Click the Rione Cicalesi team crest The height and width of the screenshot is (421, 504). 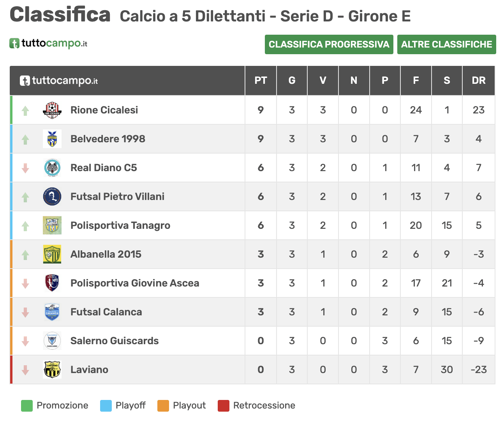(x=52, y=110)
